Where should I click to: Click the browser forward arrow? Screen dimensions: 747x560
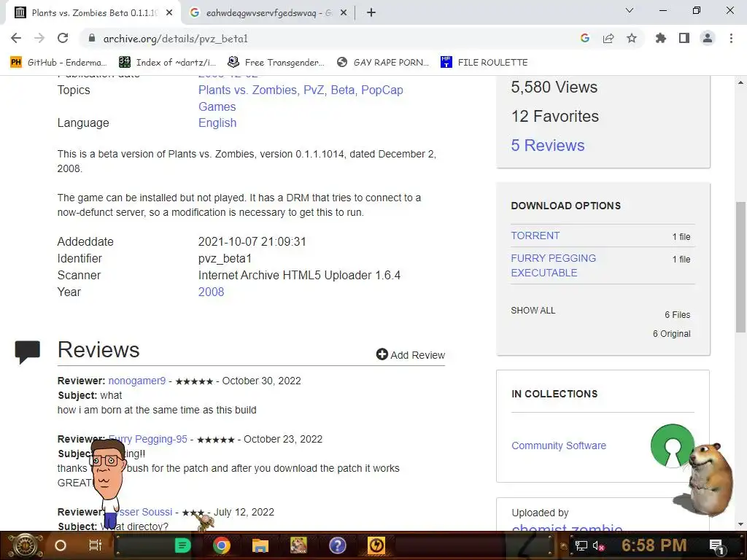(39, 39)
